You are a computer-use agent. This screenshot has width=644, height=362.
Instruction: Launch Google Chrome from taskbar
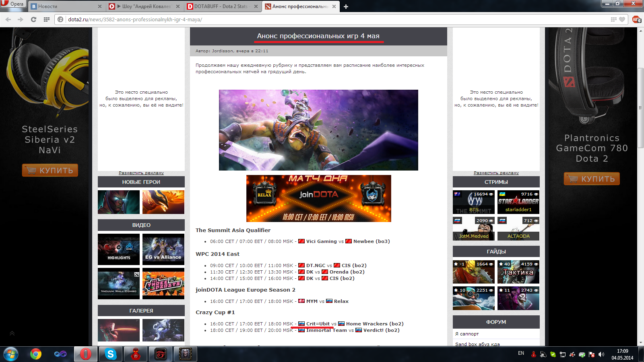pyautogui.click(x=36, y=354)
